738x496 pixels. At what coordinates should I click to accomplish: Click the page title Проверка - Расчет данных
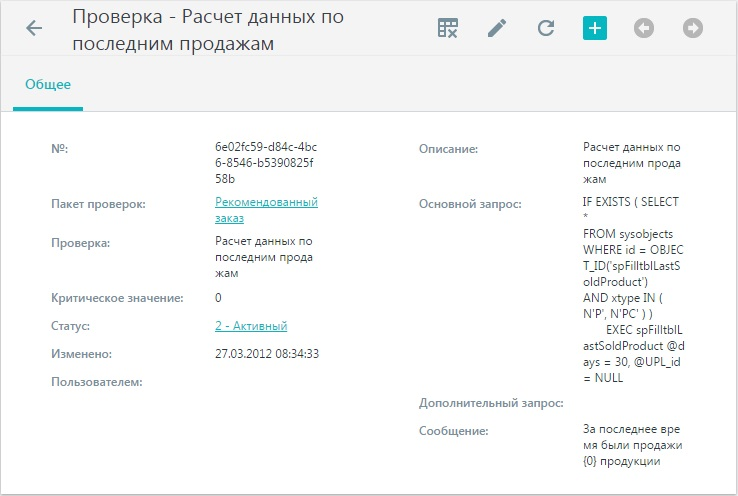(x=208, y=30)
